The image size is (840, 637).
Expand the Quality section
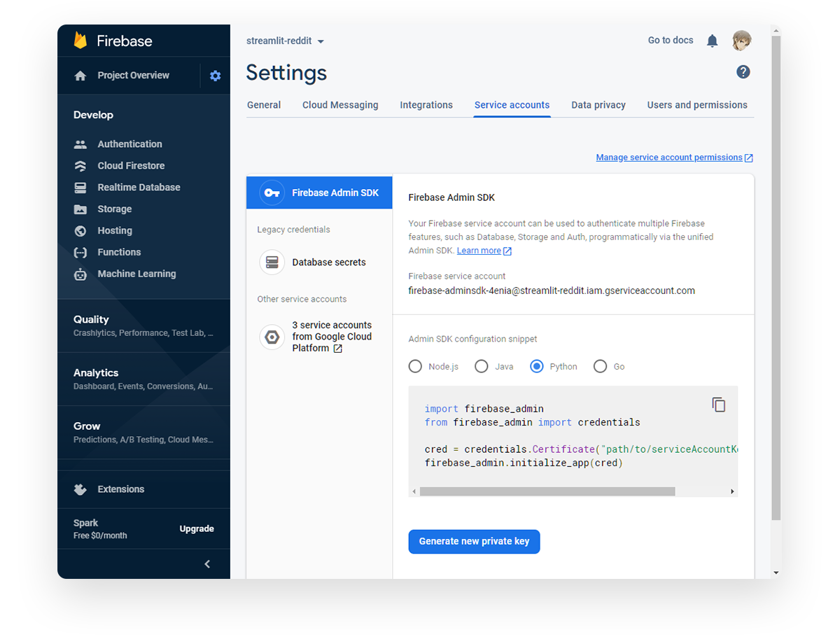click(143, 325)
